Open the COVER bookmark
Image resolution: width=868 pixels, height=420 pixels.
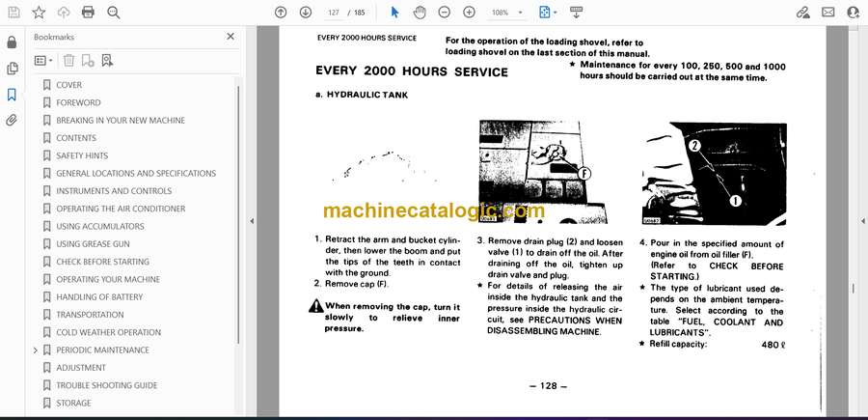coord(68,85)
